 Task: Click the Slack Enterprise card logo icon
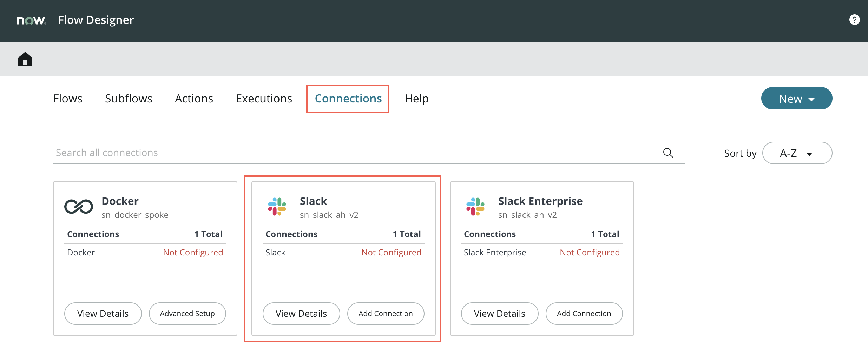475,207
